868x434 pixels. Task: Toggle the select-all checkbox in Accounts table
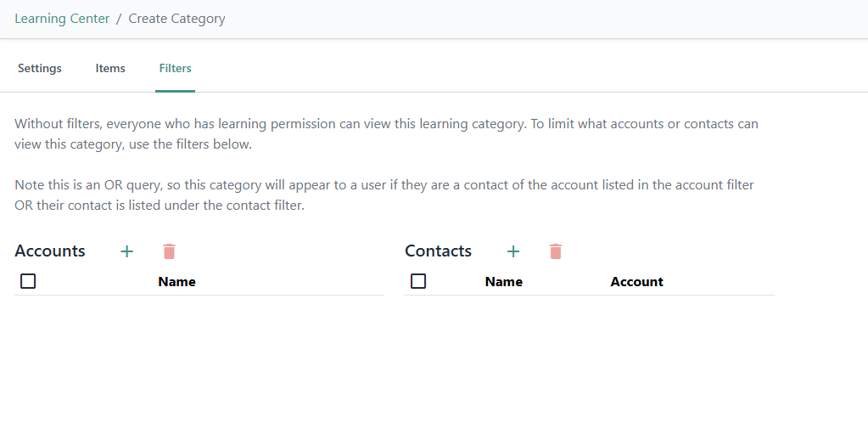[x=28, y=281]
